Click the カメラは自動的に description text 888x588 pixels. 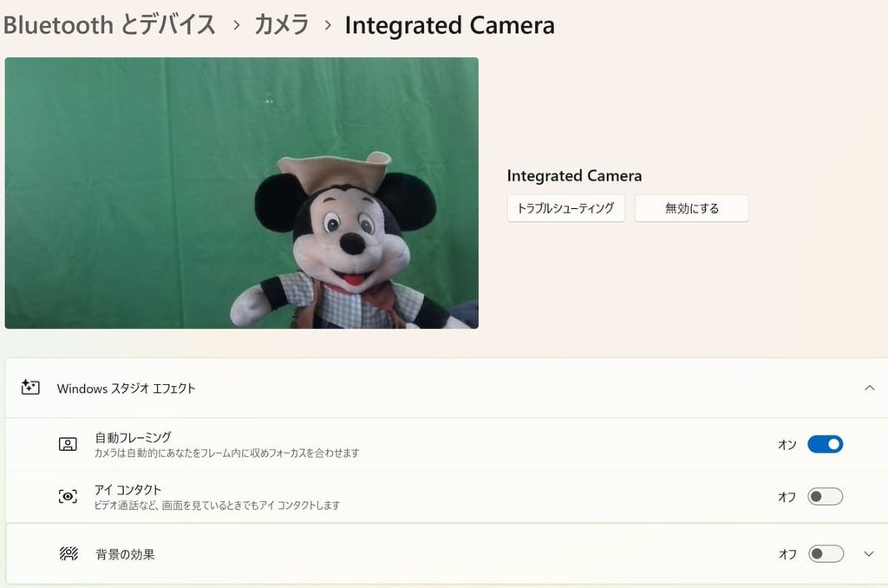click(x=226, y=454)
